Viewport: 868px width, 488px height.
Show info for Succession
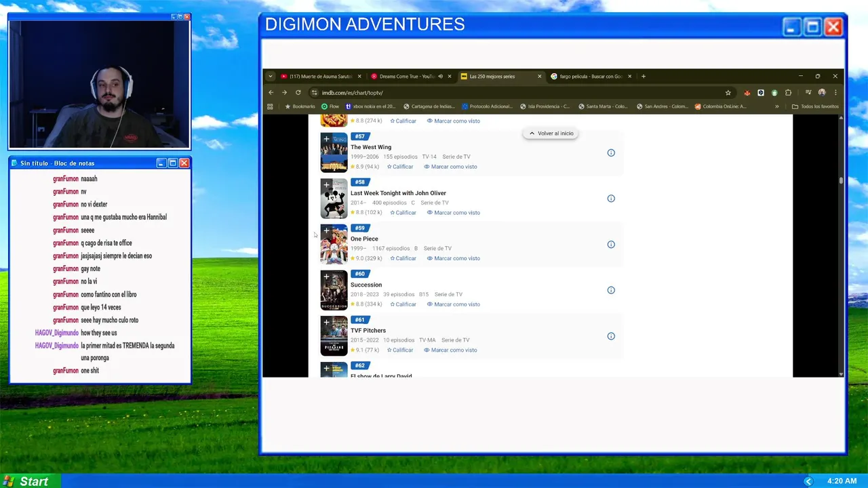611,290
